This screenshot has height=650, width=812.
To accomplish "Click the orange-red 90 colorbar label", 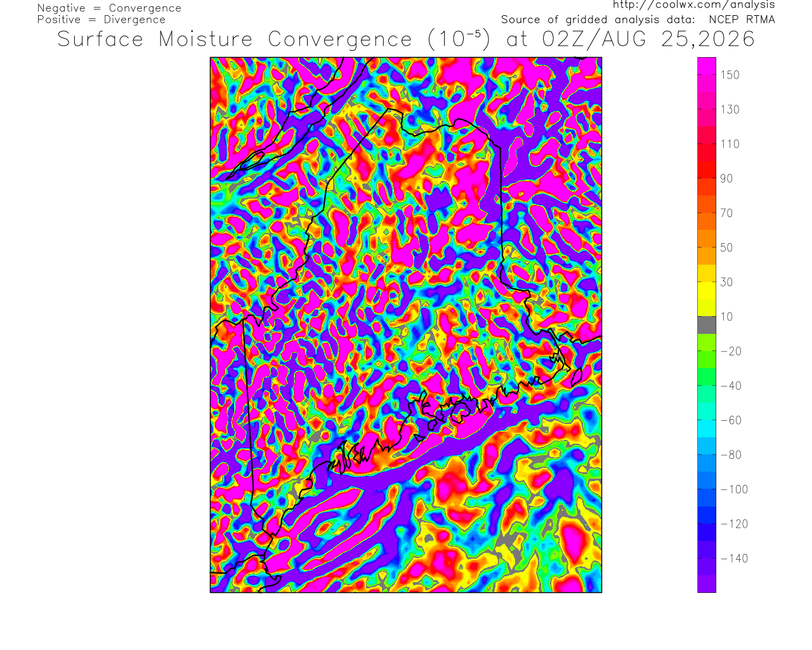I will (726, 178).
